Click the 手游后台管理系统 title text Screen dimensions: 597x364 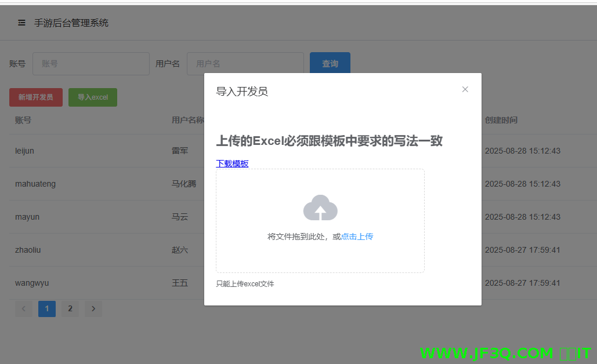coord(72,23)
